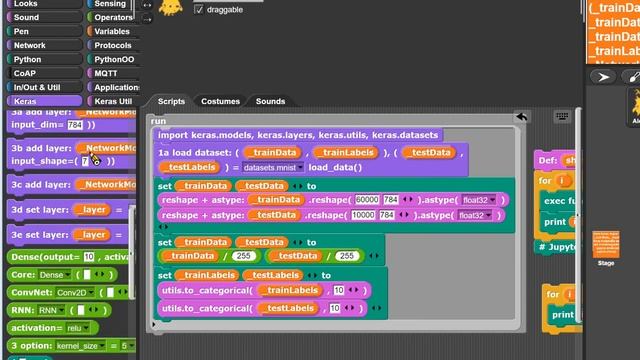Open the Sensing block category

click(x=111, y=4)
